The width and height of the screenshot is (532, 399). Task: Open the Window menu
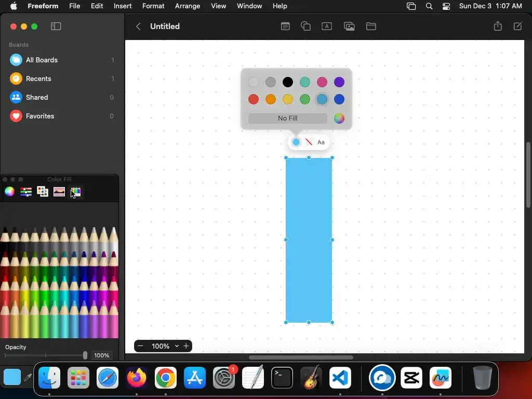(249, 6)
